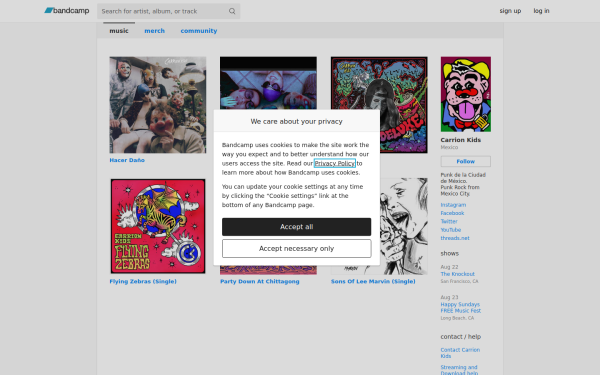
Task: Follow Carrion Kids
Action: click(466, 161)
